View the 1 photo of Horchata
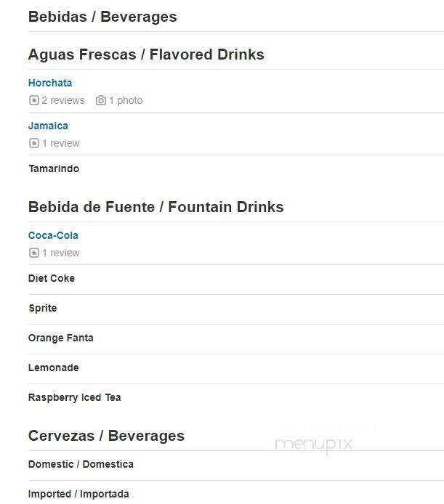This screenshot has height=504, width=444. (126, 100)
